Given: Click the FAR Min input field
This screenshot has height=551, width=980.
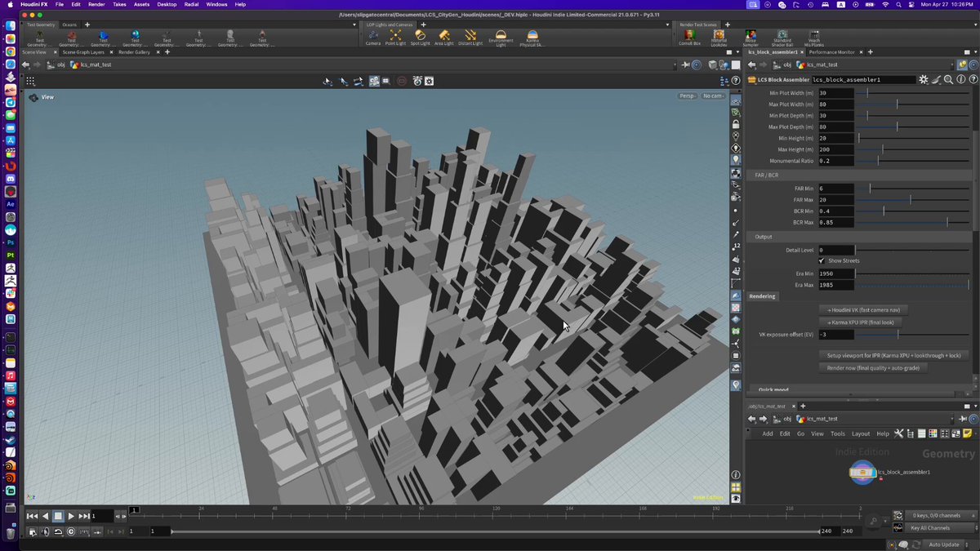Looking at the screenshot, I should pos(835,189).
